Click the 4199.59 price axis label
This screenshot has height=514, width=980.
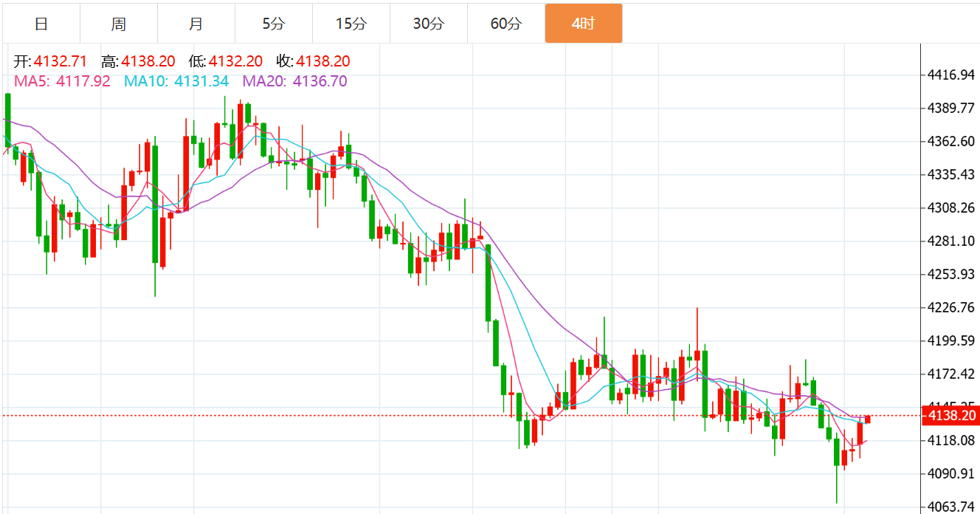point(952,340)
